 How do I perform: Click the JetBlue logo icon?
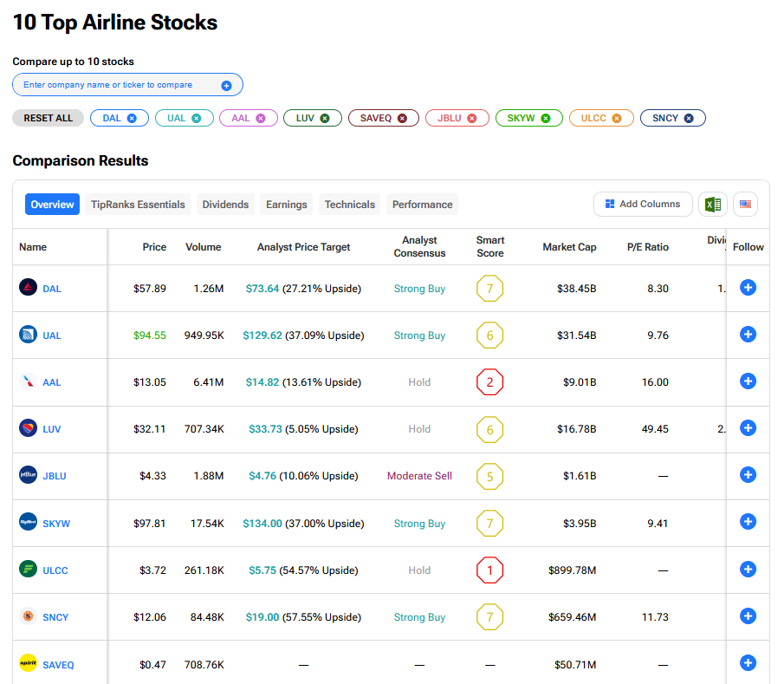pyautogui.click(x=29, y=475)
